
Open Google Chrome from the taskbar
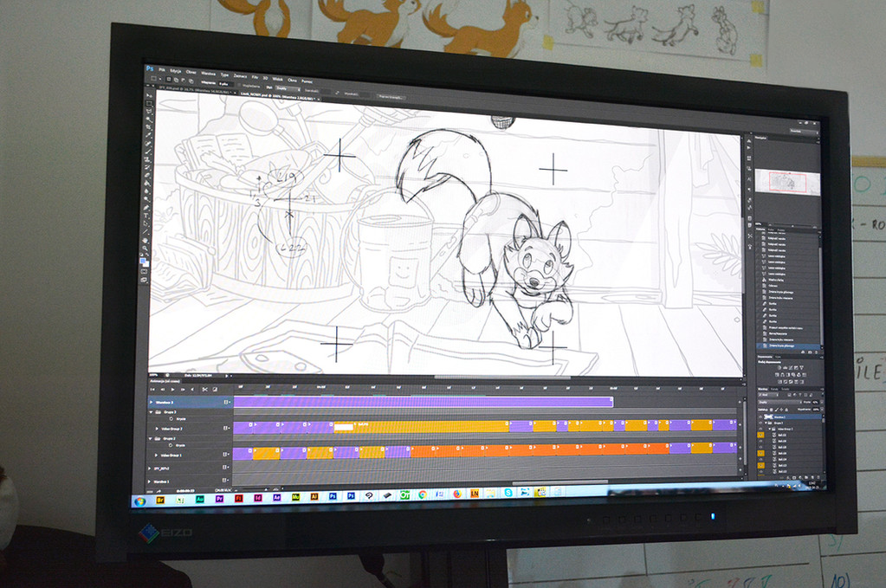pos(422,494)
